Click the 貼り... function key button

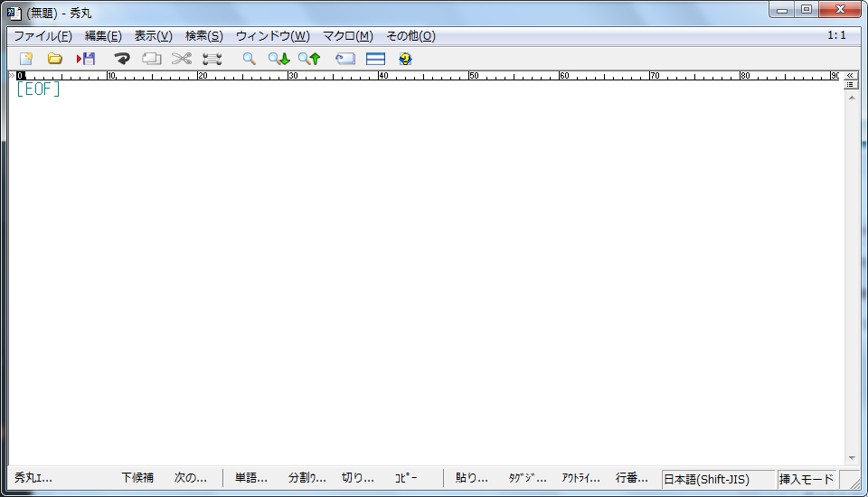point(472,478)
